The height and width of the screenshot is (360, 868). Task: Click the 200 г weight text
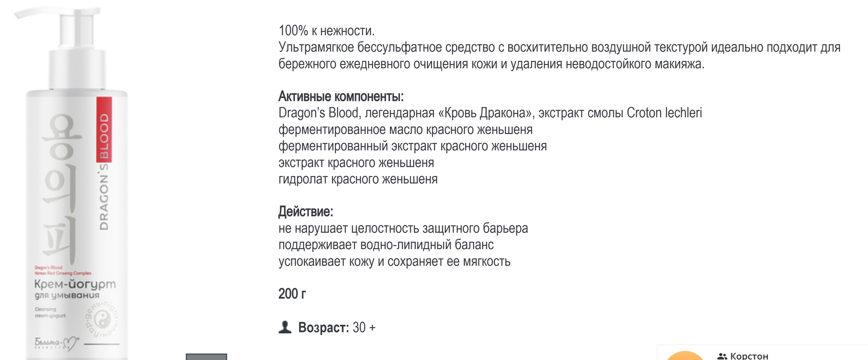[292, 294]
